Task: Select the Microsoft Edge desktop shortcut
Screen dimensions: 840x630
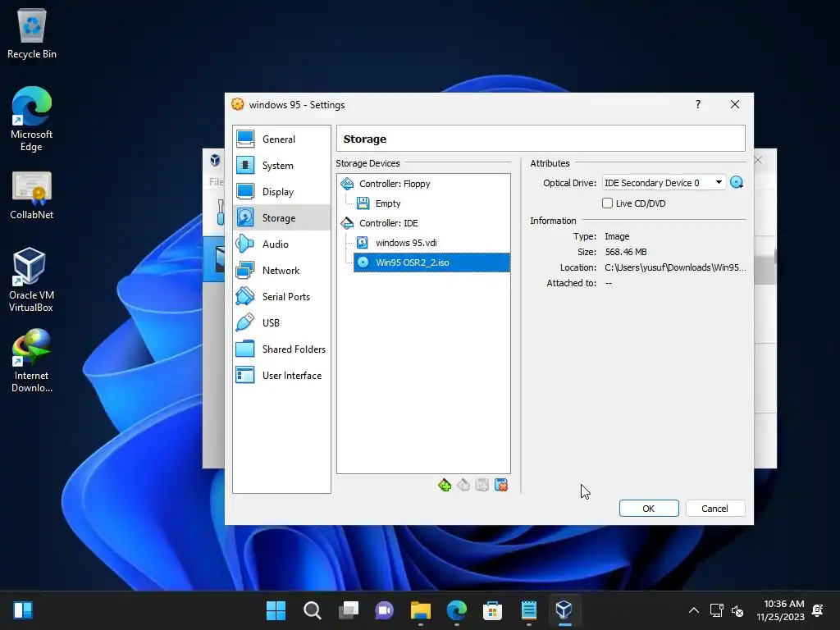Action: [x=32, y=119]
